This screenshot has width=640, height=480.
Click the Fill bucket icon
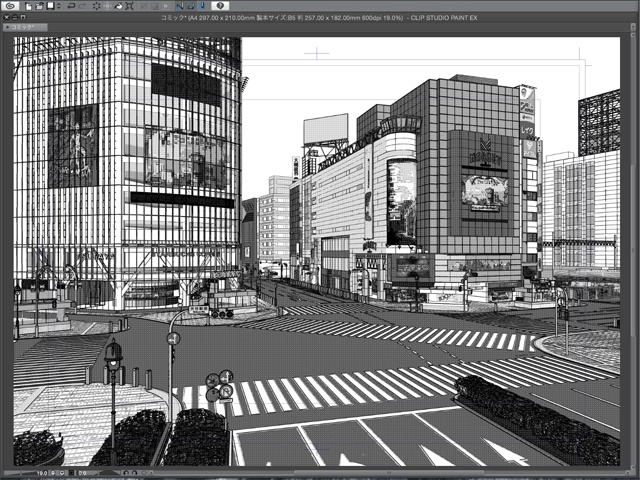(x=118, y=6)
